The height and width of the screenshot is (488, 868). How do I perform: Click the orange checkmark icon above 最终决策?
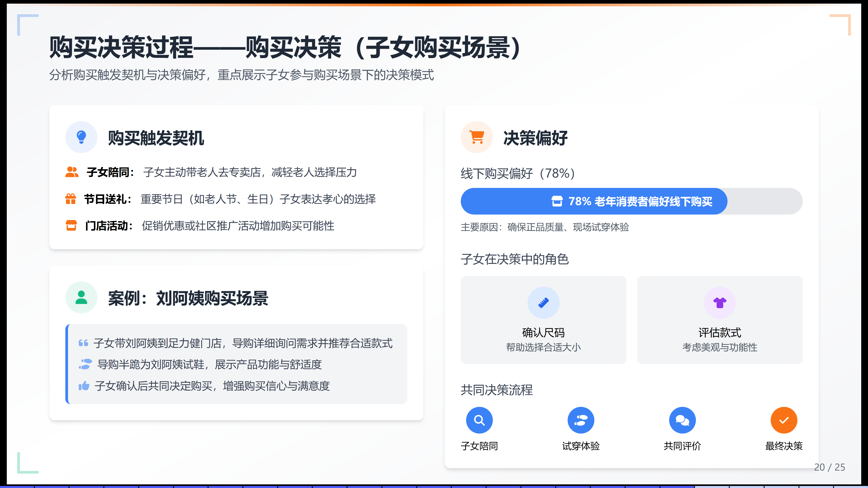(783, 420)
